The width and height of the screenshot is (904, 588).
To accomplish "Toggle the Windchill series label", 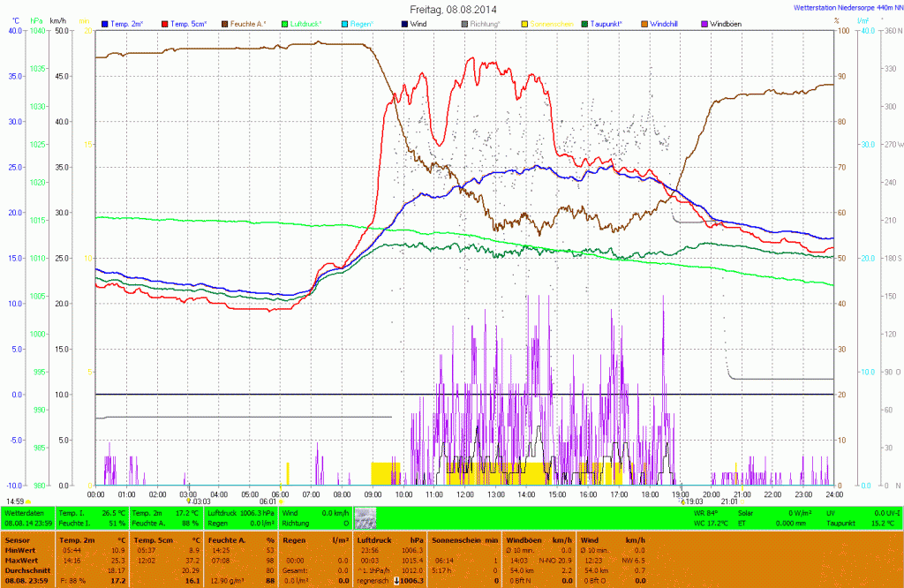I will (x=663, y=23).
